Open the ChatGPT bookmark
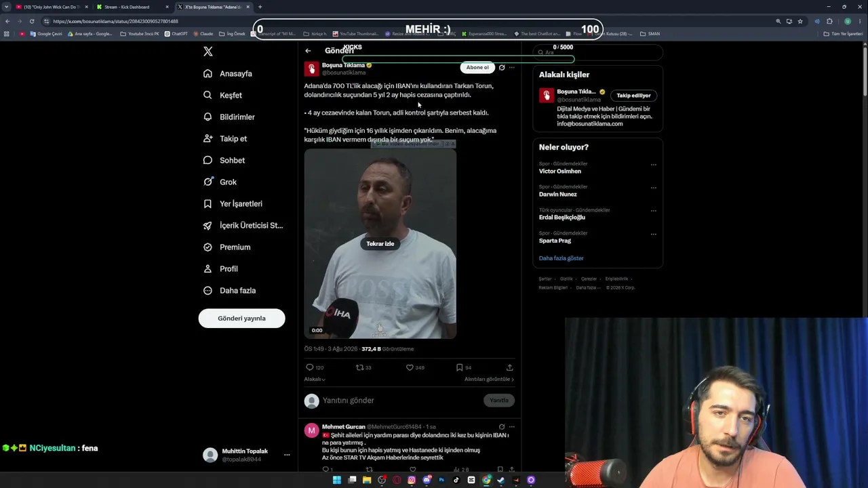The image size is (868, 488). coord(176,33)
